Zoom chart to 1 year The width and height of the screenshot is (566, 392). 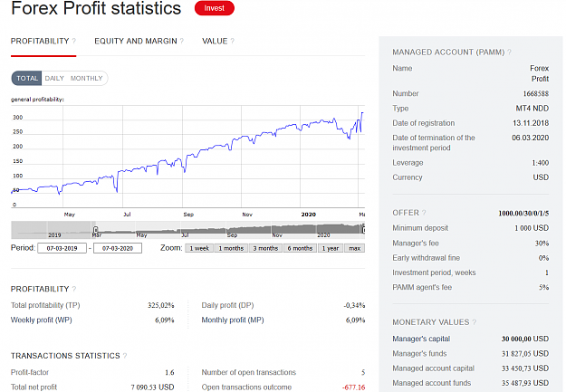coord(331,248)
